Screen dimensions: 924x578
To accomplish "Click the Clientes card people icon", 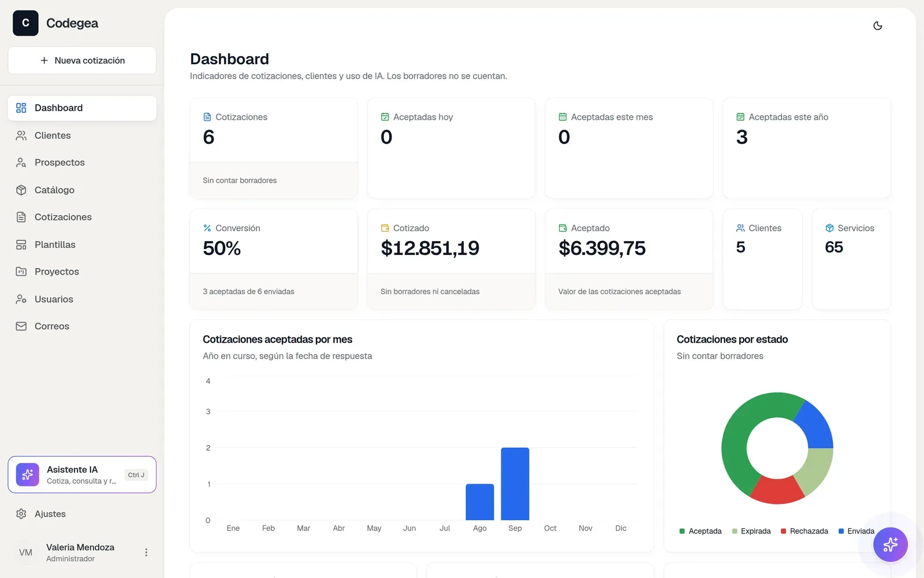I will coord(740,228).
